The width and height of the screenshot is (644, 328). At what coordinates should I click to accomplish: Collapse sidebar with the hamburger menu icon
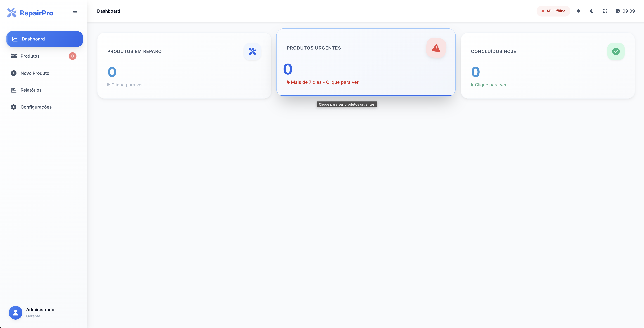click(75, 13)
